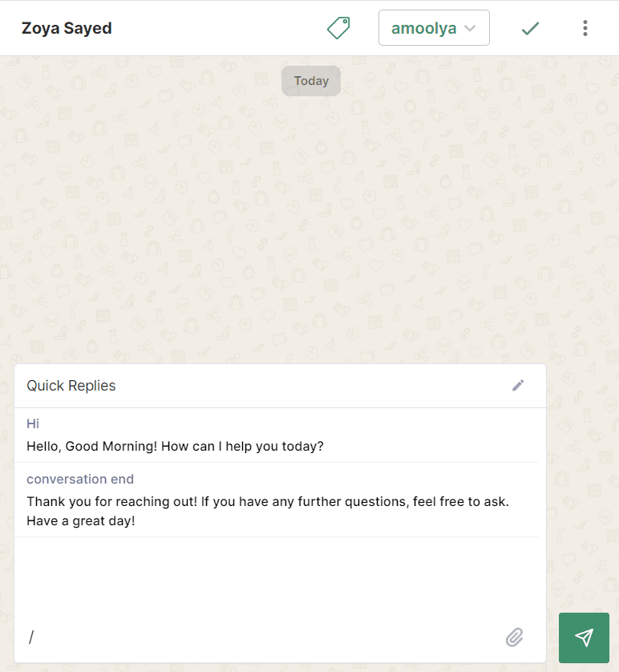
Task: Click the "Thank you for reaching out" reply text
Action: tap(265, 501)
